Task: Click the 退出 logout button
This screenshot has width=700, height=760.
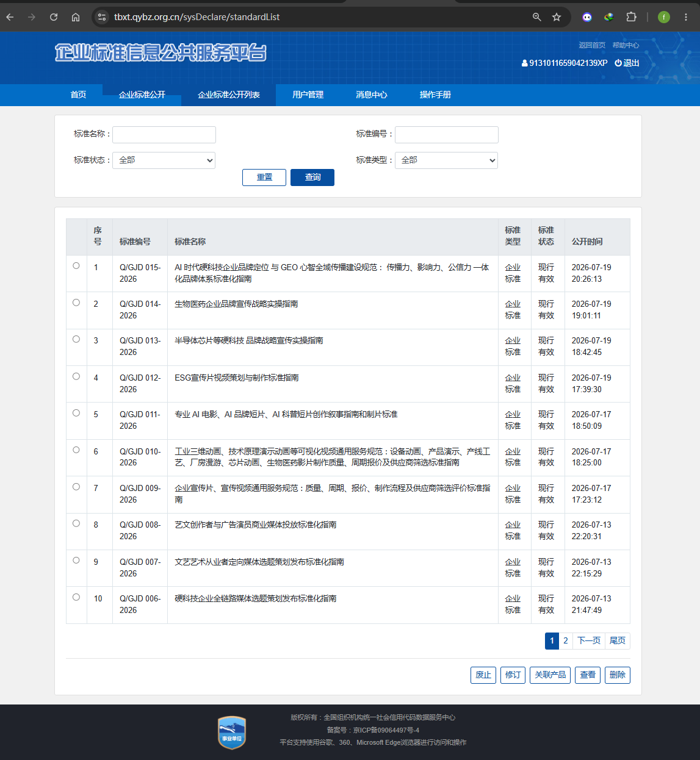Action: click(x=627, y=63)
